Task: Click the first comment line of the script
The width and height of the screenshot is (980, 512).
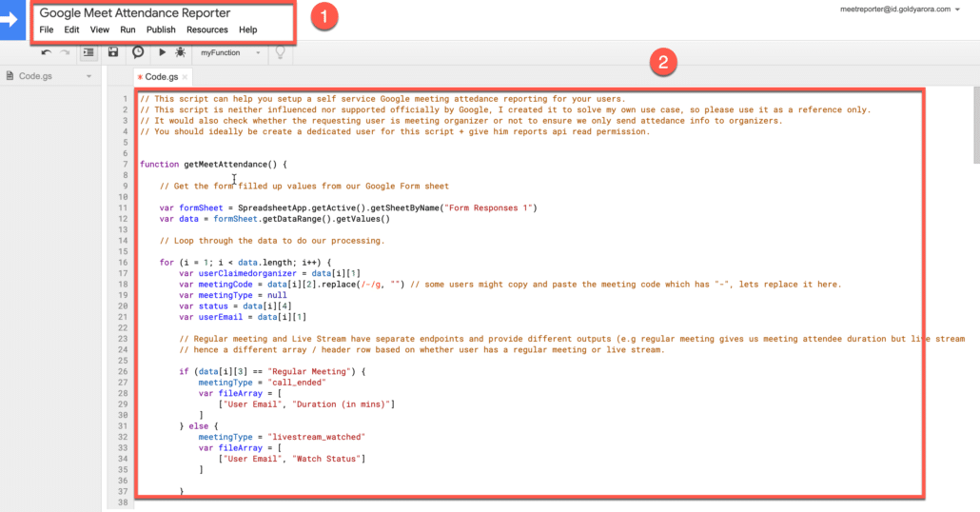Action: pyautogui.click(x=382, y=99)
